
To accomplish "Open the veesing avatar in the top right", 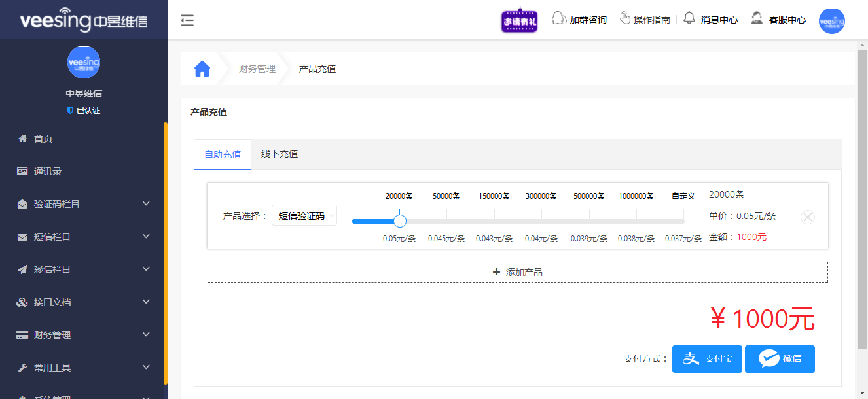I will point(831,21).
